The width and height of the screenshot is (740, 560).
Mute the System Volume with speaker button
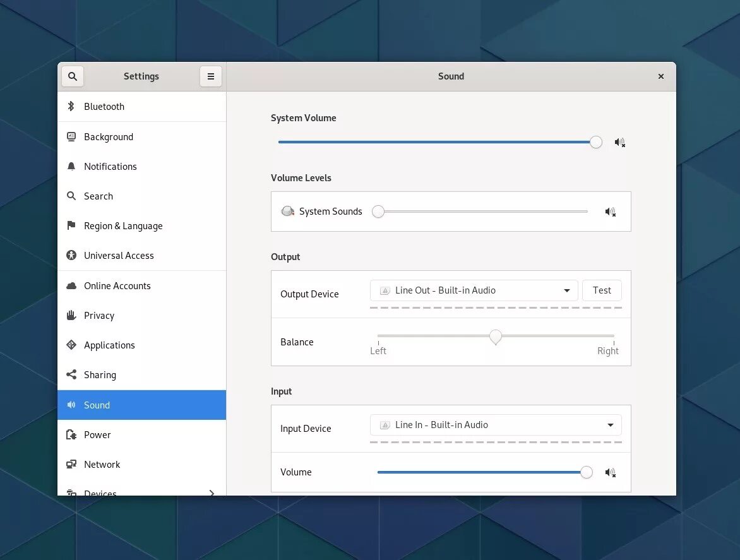coord(619,142)
